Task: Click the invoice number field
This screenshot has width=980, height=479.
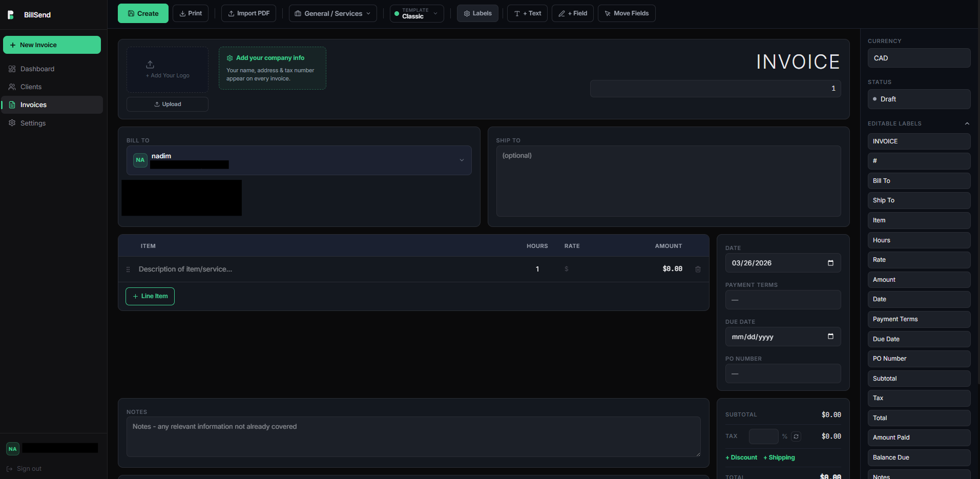Action: (x=716, y=89)
